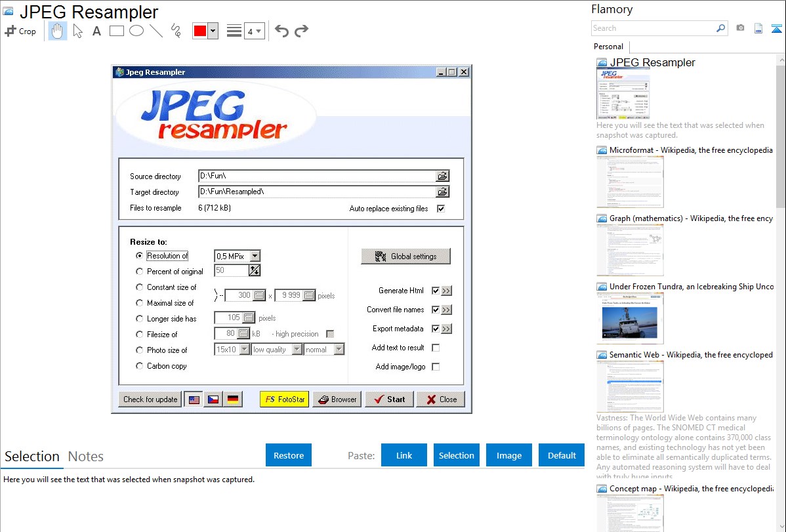
Task: Open the 0,5 MPix resolution dropdown
Action: [255, 256]
